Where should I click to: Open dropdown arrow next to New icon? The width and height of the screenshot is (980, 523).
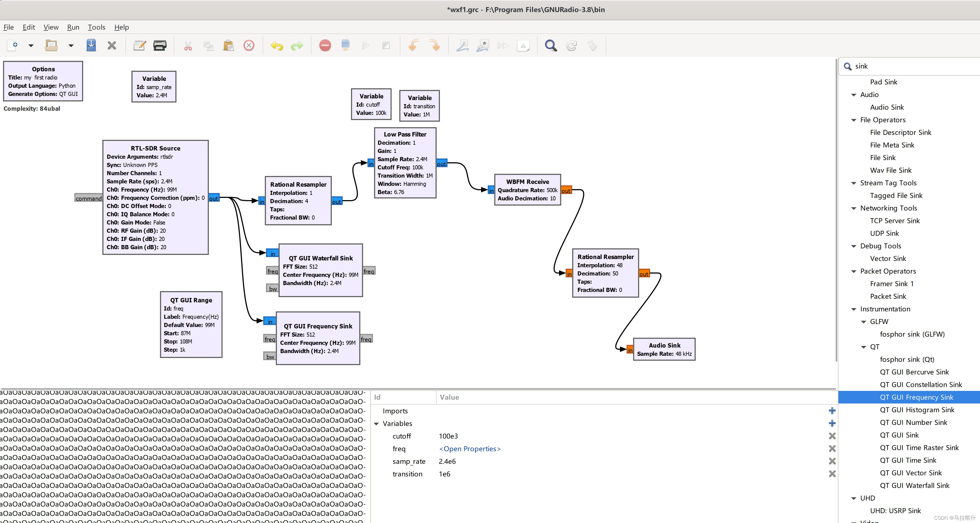[31, 46]
